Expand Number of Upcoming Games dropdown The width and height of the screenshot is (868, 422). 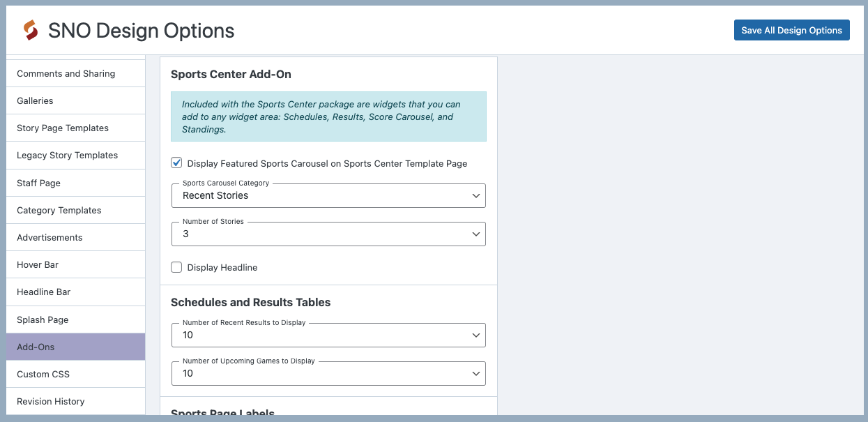(x=328, y=373)
